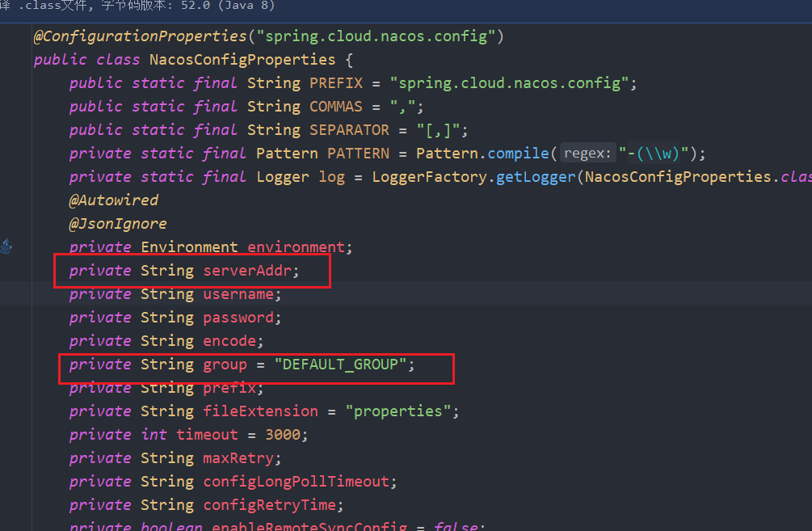Screen dimensions: 812x531
Task: Click the "DEFAULT_GROUP" string literal
Action: pyautogui.click(x=341, y=365)
